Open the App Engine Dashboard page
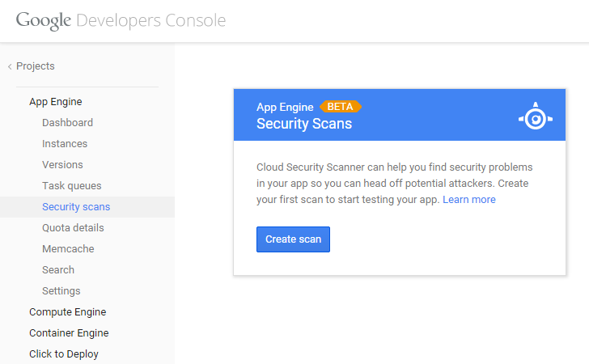 point(67,123)
